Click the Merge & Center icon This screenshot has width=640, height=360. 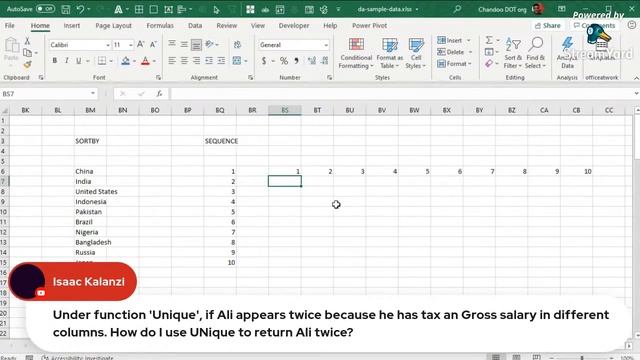coord(237,61)
